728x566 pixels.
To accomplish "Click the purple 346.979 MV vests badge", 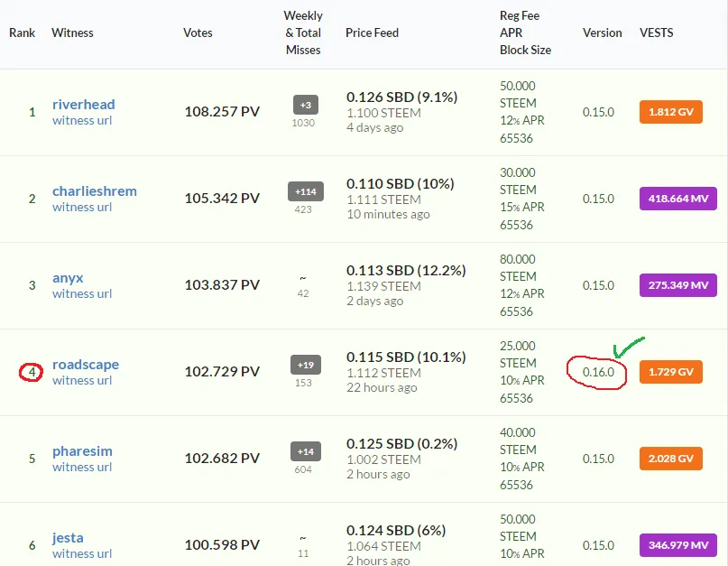I will (x=678, y=545).
